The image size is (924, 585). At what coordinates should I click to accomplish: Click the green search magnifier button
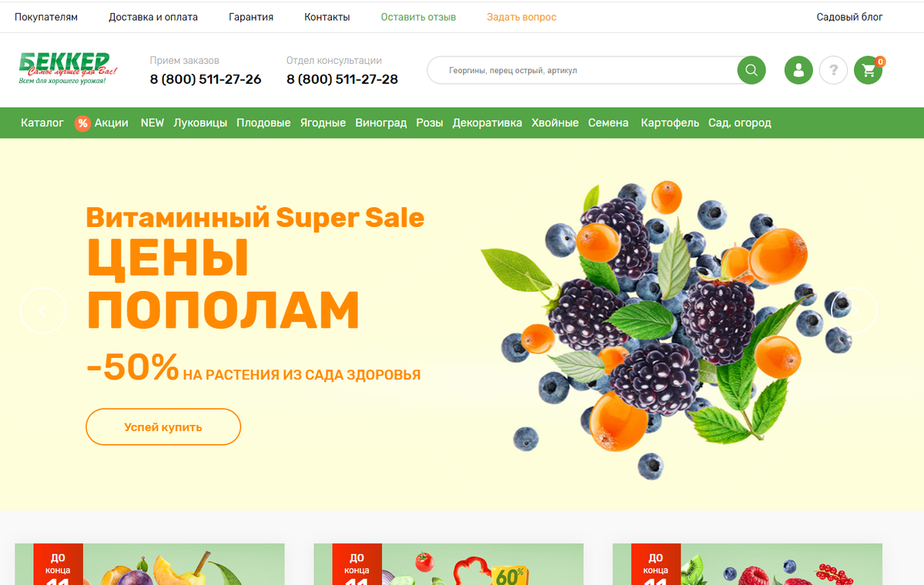click(x=751, y=71)
